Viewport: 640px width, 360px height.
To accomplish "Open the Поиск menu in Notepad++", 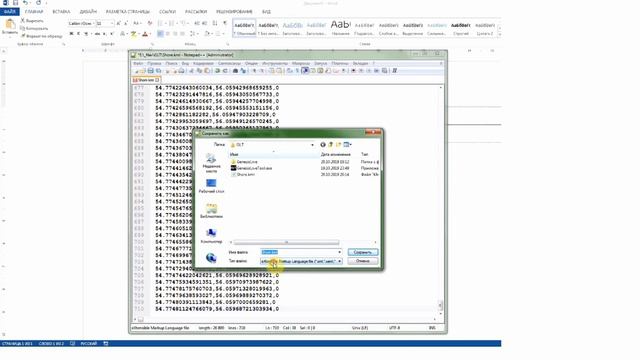I will pyautogui.click(x=171, y=64).
